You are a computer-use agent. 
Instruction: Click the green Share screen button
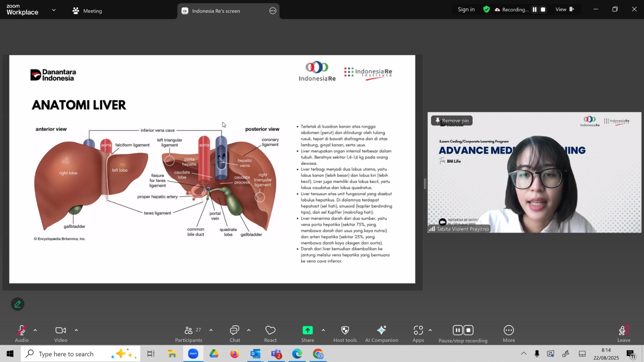pos(308,333)
